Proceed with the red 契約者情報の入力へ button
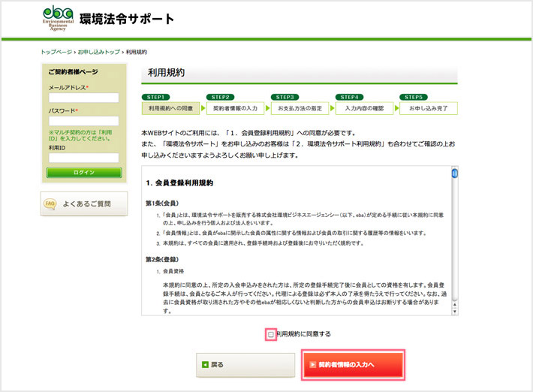 353,365
